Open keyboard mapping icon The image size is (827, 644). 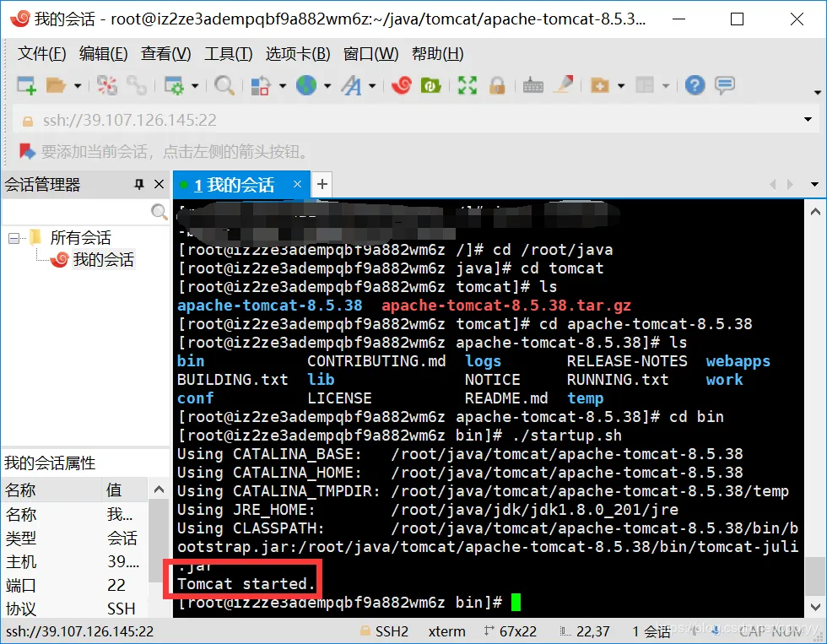pos(532,85)
